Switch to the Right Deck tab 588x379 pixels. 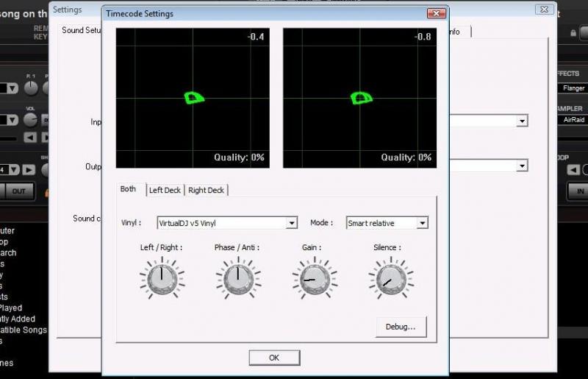206,190
